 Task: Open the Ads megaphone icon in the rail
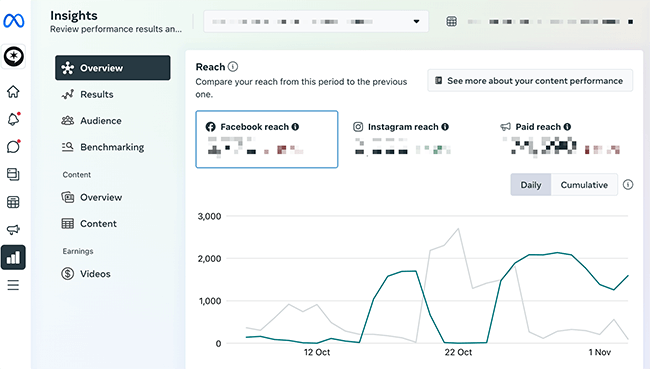13,229
